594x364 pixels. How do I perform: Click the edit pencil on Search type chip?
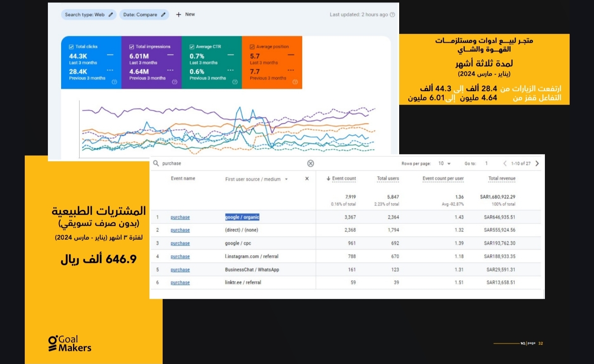[x=110, y=14]
